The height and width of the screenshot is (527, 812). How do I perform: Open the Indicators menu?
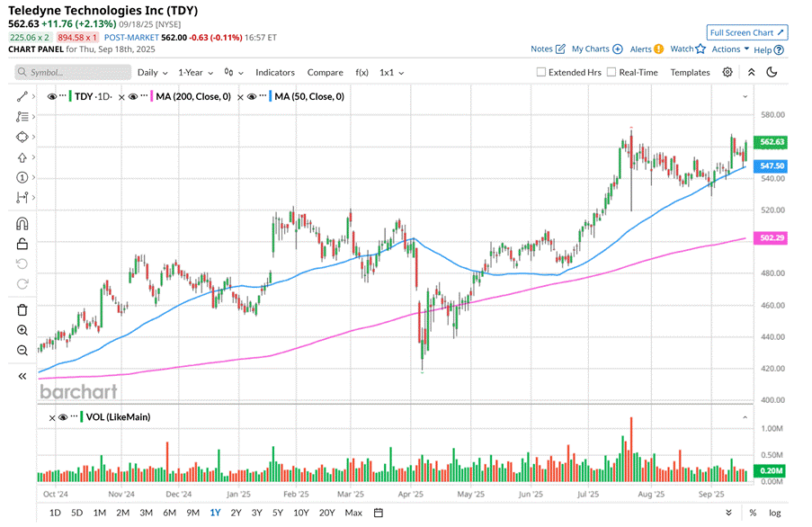[x=275, y=73]
